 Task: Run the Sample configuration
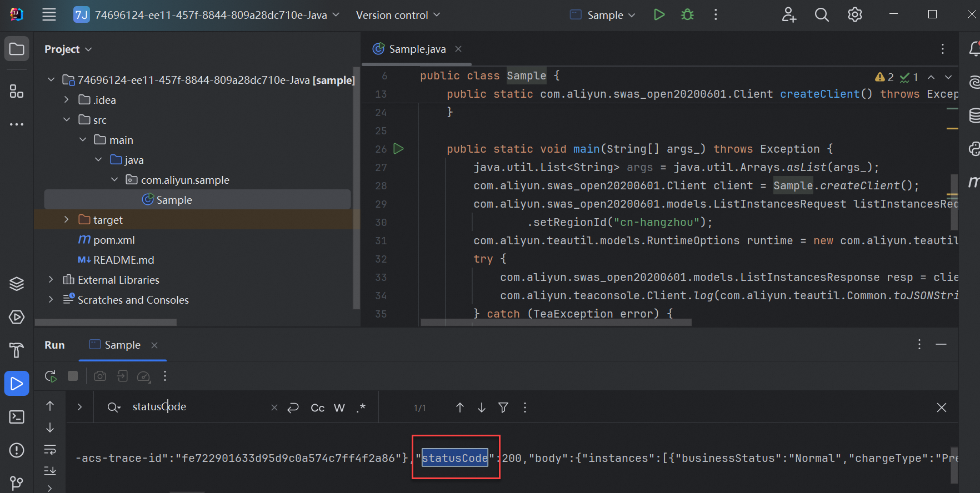click(x=659, y=15)
